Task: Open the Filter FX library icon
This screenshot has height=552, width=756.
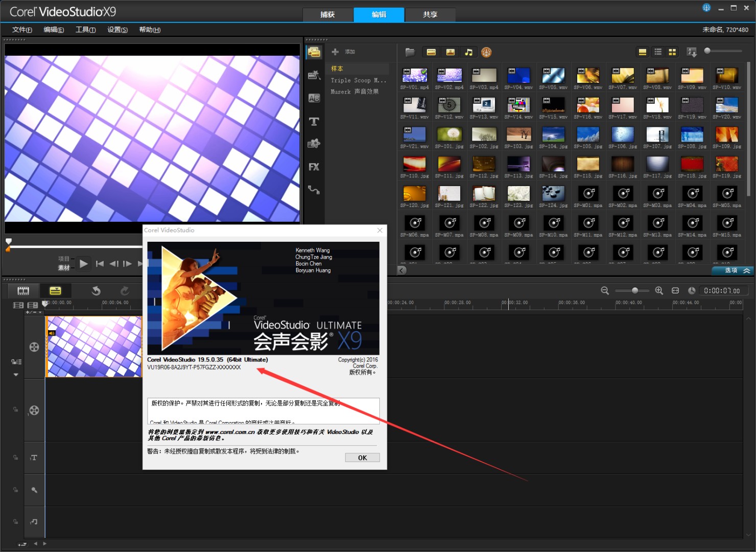Action: click(314, 167)
